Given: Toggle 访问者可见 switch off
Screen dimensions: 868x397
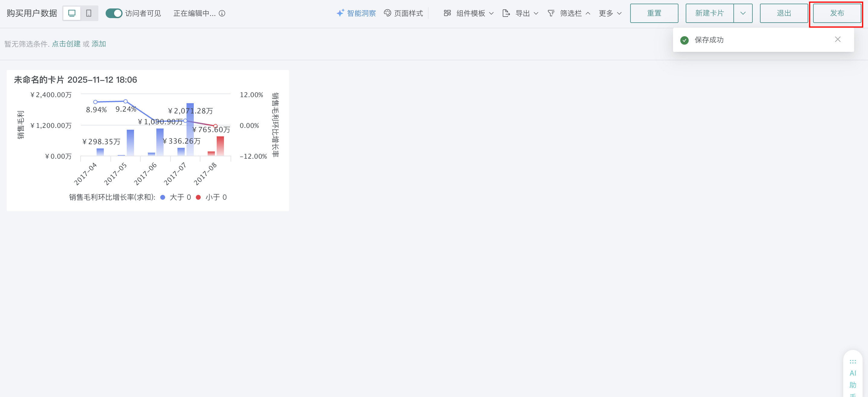Looking at the screenshot, I should click(114, 13).
